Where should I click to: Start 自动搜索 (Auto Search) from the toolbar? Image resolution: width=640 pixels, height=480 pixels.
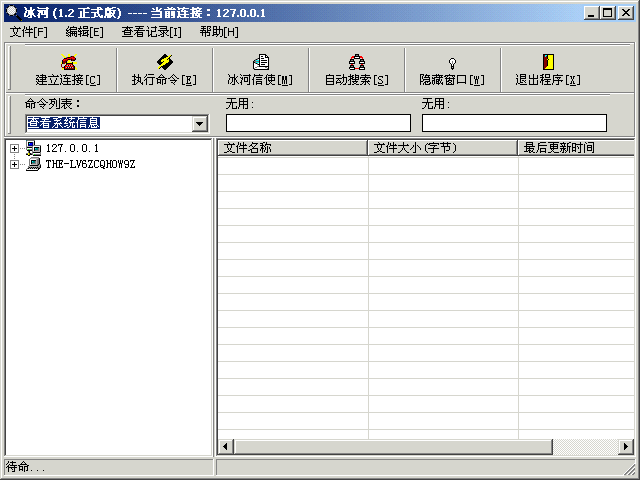point(356,63)
